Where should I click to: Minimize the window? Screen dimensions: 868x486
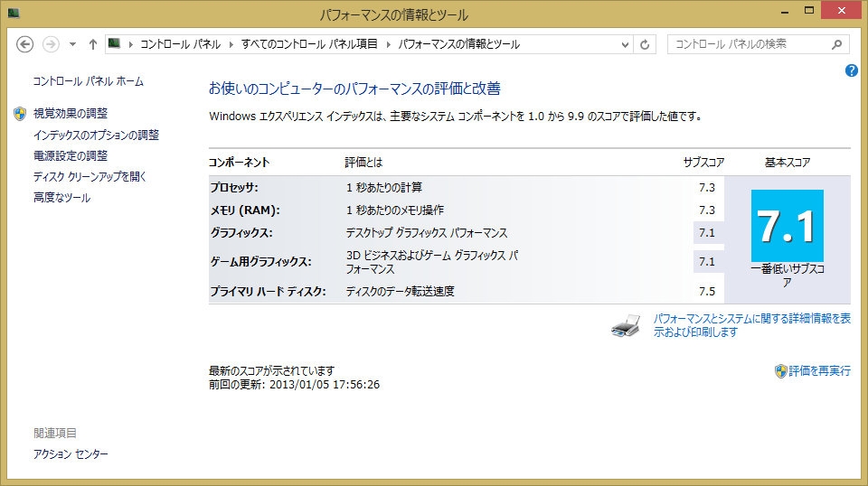(785, 11)
